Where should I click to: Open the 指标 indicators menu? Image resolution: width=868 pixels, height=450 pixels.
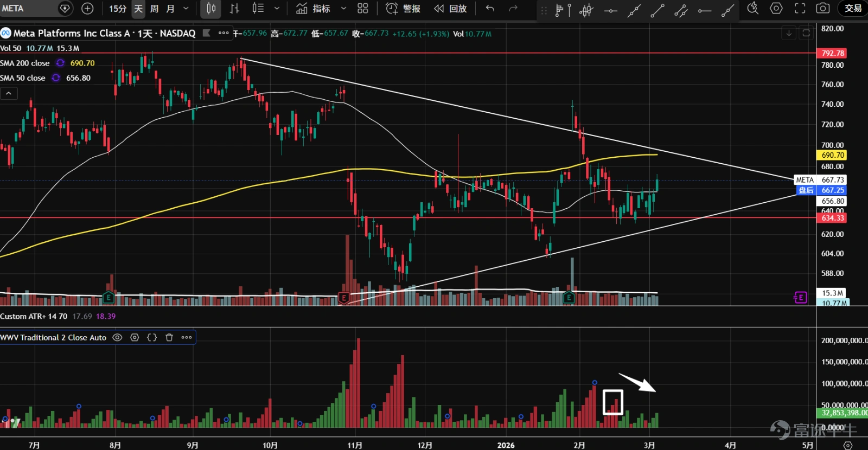tap(314, 9)
